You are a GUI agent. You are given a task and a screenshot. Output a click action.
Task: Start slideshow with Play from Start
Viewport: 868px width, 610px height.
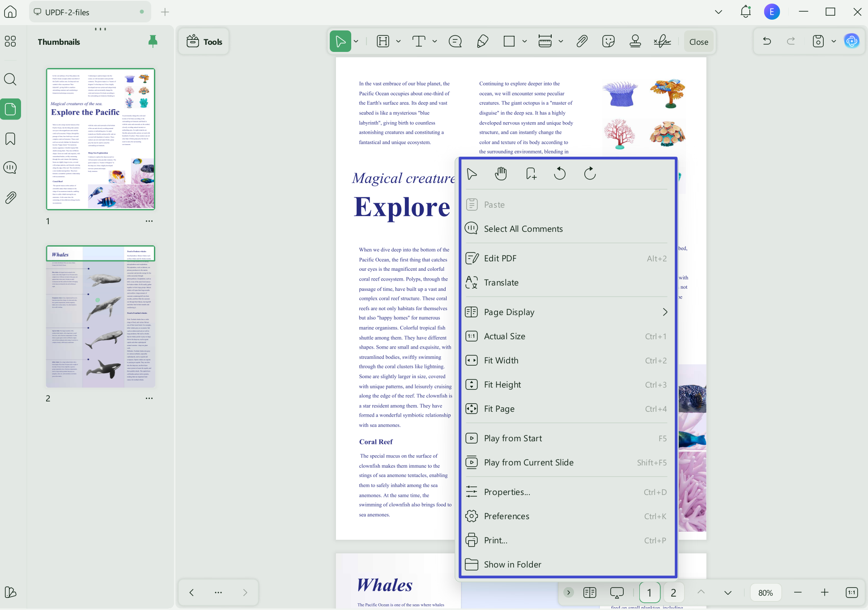tap(566, 438)
